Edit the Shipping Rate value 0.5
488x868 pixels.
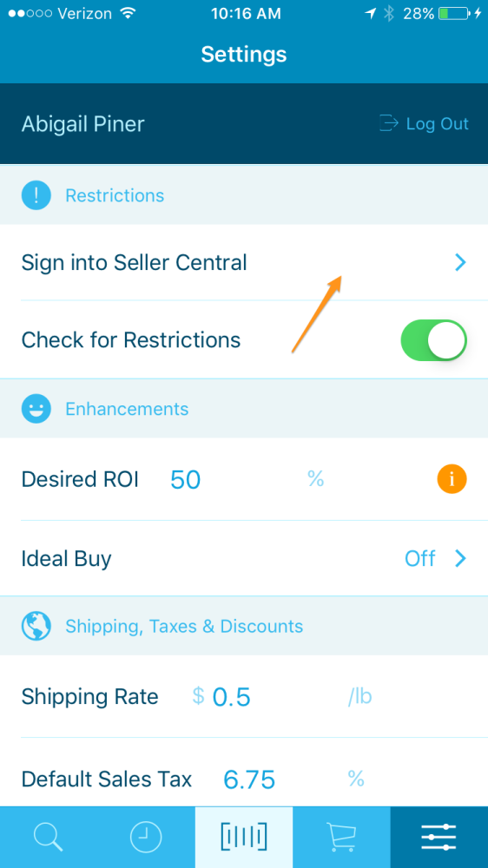click(232, 697)
